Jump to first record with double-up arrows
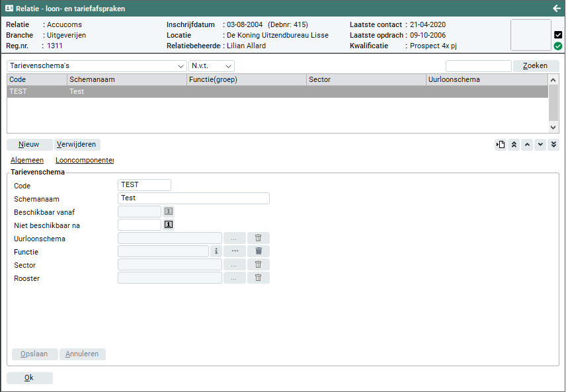 tap(514, 145)
